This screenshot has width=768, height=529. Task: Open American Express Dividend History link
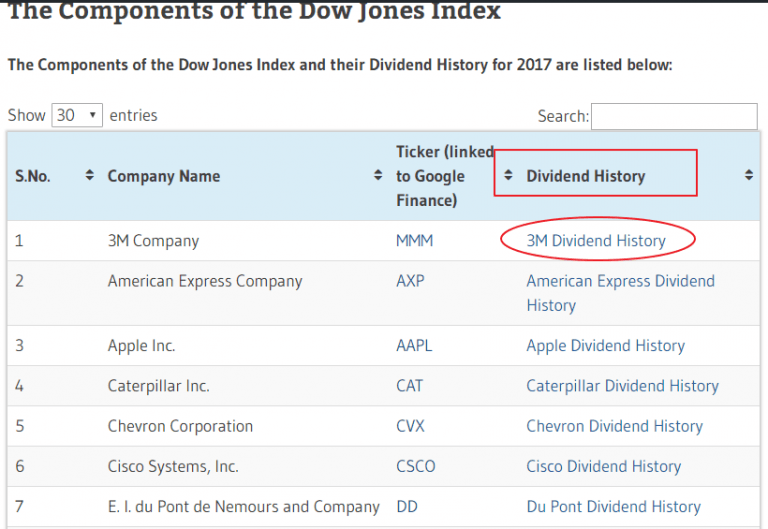click(621, 293)
